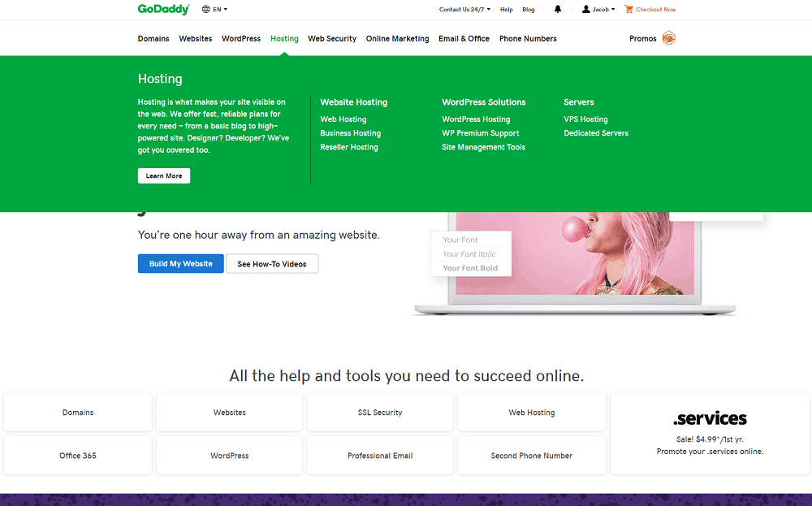Expand the Contact Us 24/7 dropdown
This screenshot has width=812, height=506.
point(464,9)
